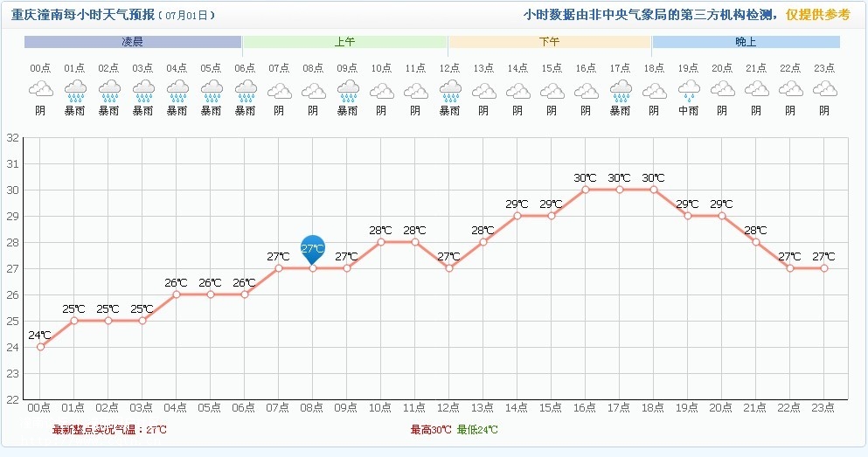Click the 小时数据由非中央气象局的第三方机构检测 notice
The height and width of the screenshot is (457, 868).
649,15
